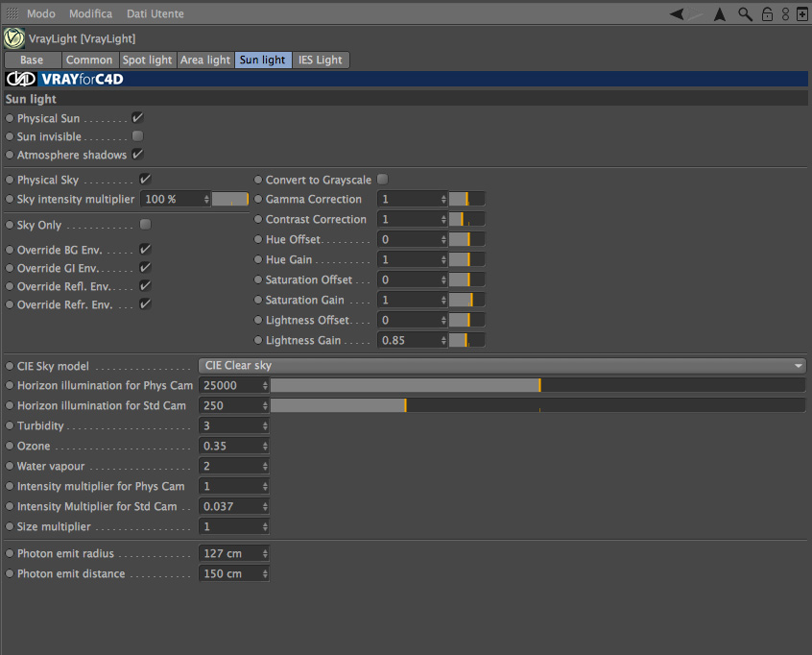Click the Water vapour stepper arrows
Screen dimensions: 812x655
point(265,466)
